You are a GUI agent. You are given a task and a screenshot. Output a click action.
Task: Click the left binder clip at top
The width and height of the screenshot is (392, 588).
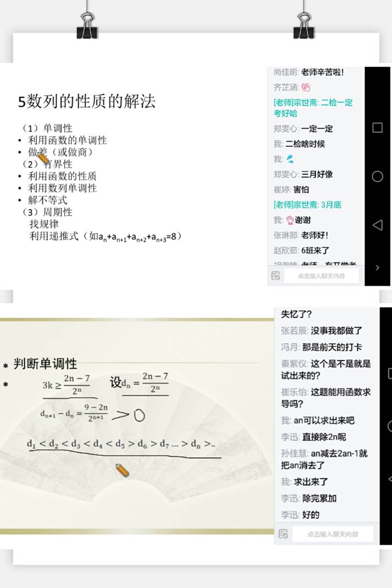pos(87,22)
